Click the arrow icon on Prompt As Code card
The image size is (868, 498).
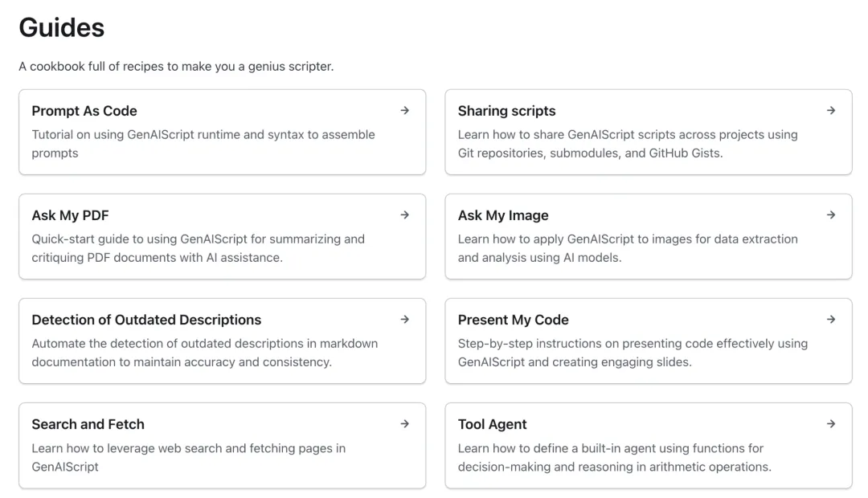pyautogui.click(x=405, y=111)
